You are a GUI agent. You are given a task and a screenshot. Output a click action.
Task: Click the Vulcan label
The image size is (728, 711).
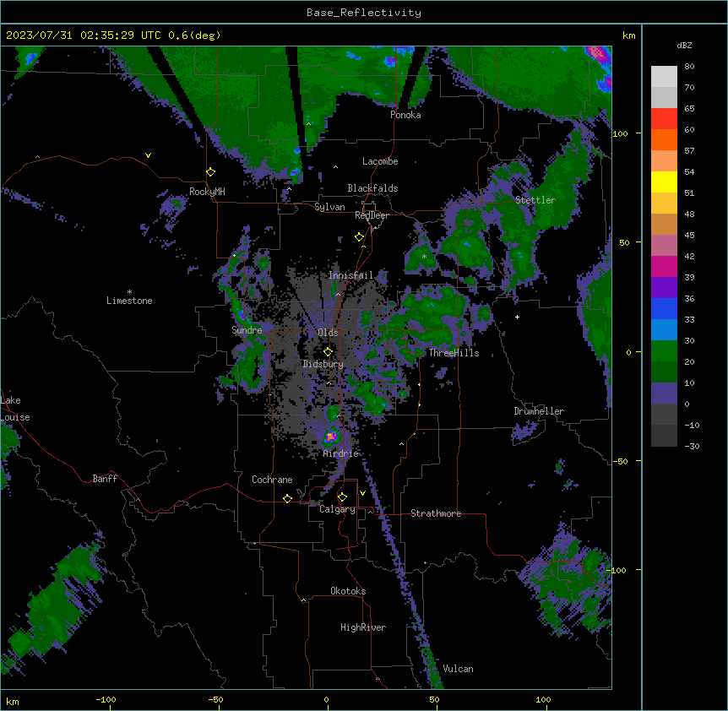459,669
